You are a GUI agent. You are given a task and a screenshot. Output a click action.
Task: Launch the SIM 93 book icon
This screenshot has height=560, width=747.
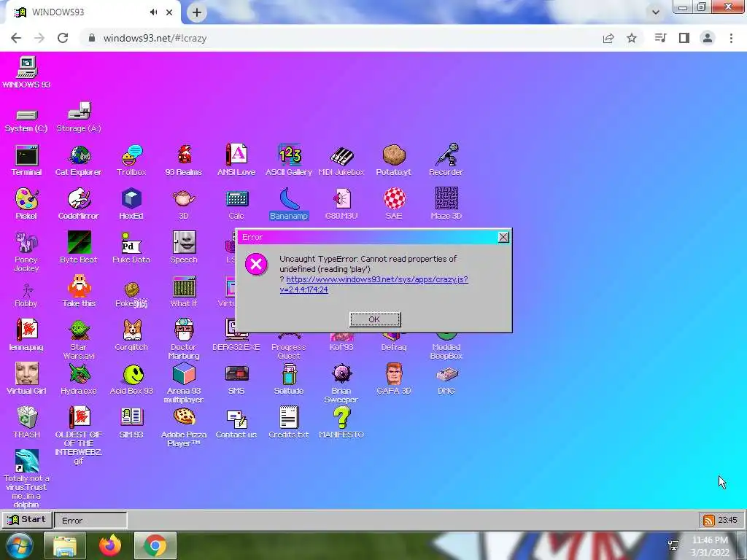coord(131,417)
